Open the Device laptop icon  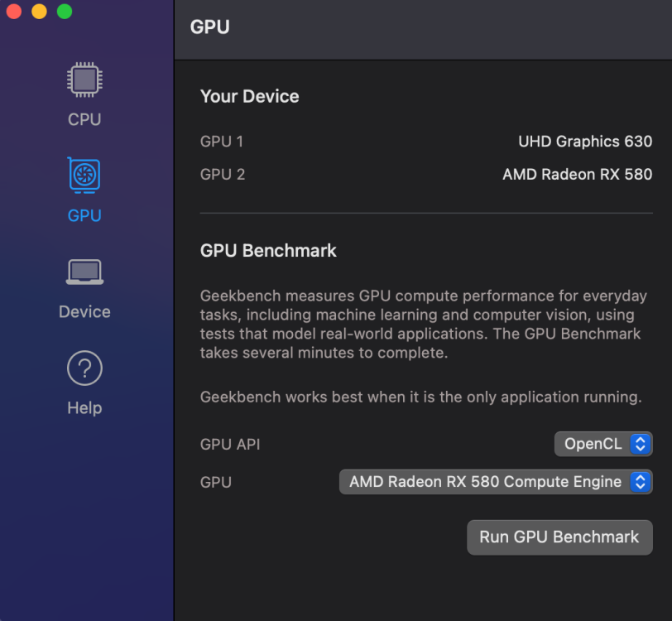pyautogui.click(x=84, y=272)
